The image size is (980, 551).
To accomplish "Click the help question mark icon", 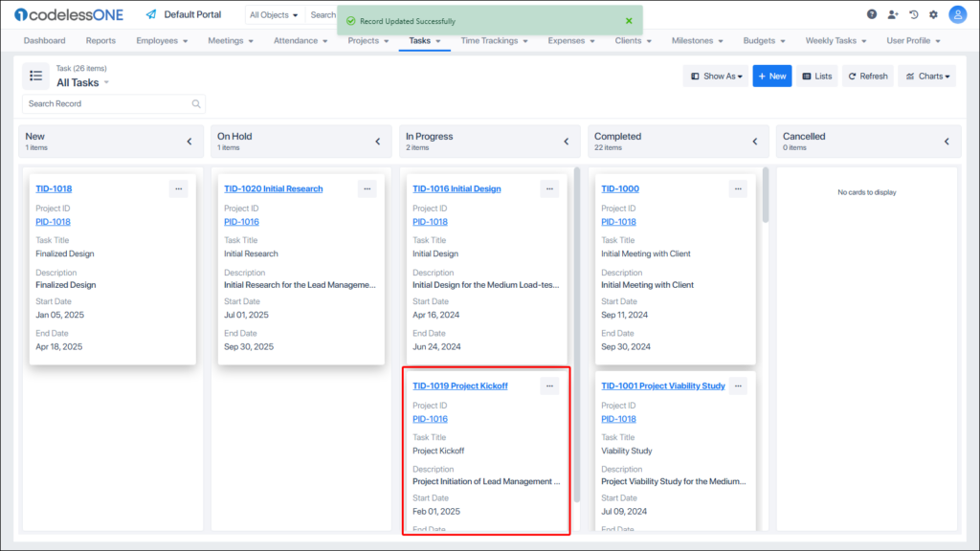I will 872,14.
